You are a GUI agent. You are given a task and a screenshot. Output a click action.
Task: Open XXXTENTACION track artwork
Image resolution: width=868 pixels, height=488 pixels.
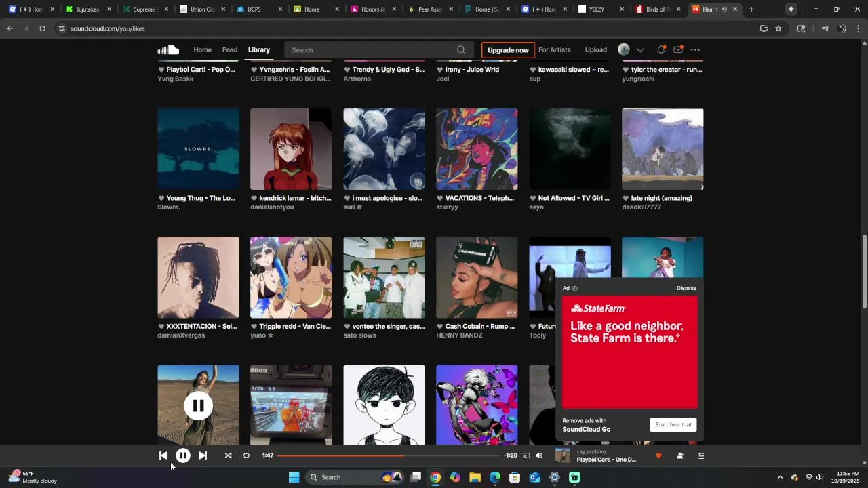coord(198,277)
